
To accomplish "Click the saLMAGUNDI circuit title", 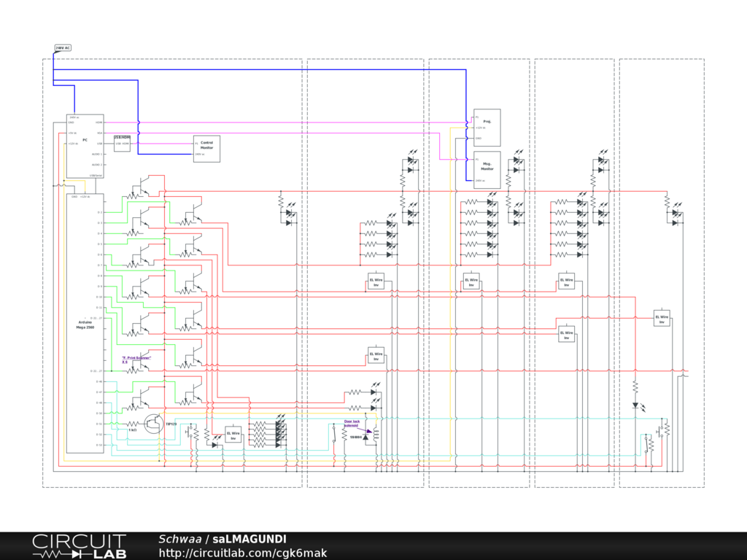I will point(249,539).
